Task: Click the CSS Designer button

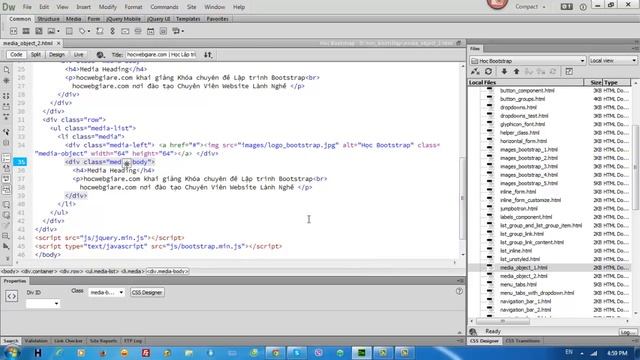Action: (147, 292)
